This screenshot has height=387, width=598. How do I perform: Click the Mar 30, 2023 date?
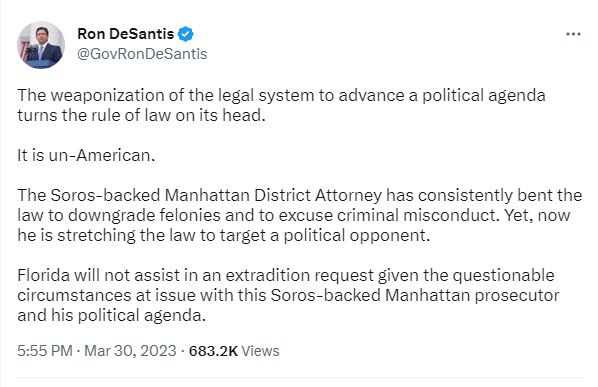tap(130, 351)
